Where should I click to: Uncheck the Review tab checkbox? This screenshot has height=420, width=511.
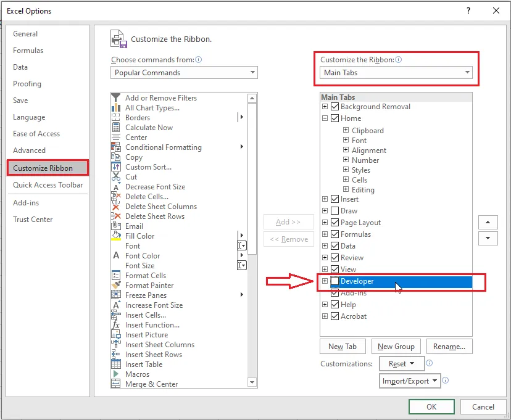(334, 258)
